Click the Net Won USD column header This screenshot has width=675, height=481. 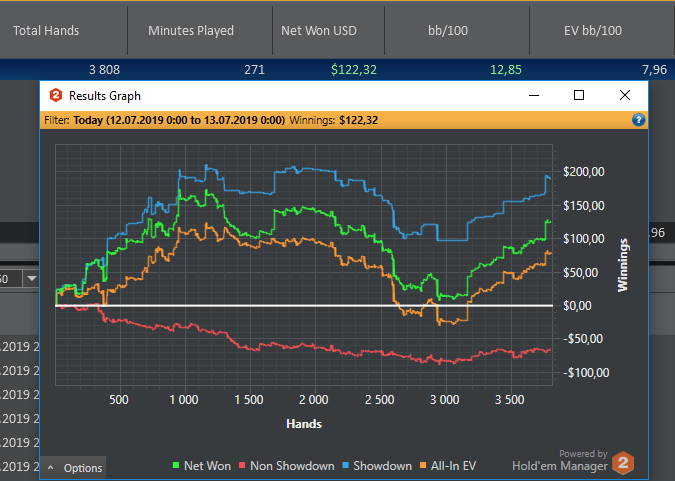click(320, 30)
